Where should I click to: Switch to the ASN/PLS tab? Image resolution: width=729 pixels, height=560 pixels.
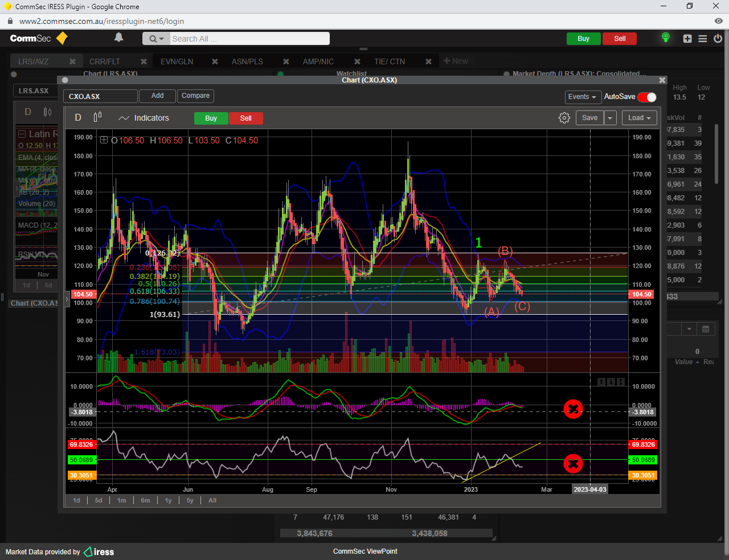[247, 61]
